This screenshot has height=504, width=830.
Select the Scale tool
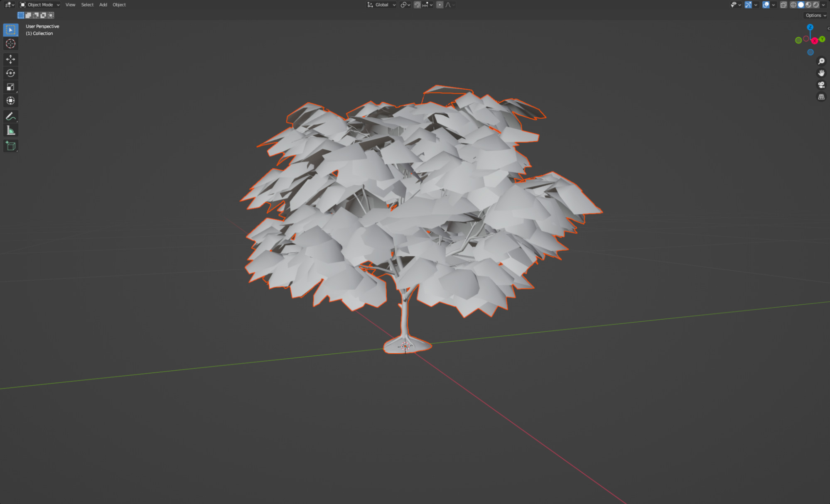click(x=10, y=87)
